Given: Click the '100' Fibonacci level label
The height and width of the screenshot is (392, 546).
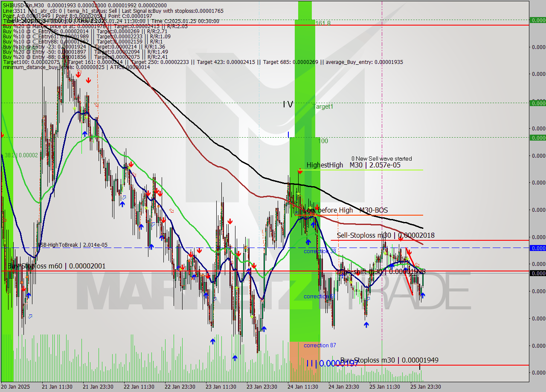Looking at the screenshot, I should (x=323, y=141).
